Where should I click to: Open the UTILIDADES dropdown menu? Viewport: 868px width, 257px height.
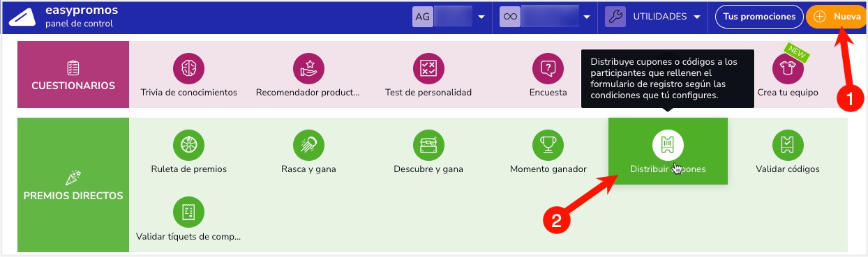(x=653, y=17)
